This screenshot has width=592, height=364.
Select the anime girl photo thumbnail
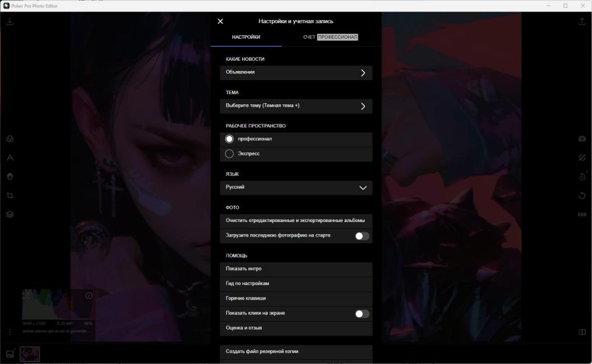30,354
